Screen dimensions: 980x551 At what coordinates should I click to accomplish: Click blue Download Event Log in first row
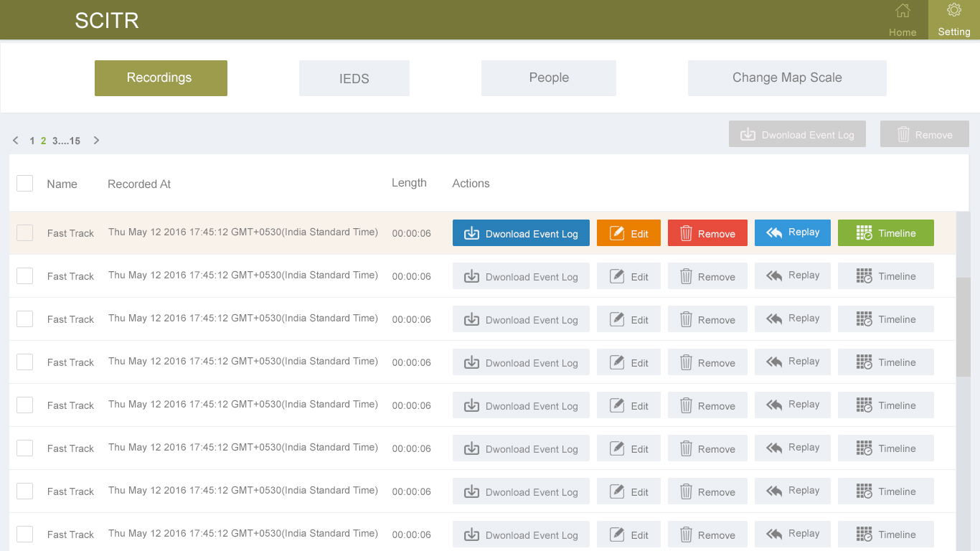coord(521,233)
